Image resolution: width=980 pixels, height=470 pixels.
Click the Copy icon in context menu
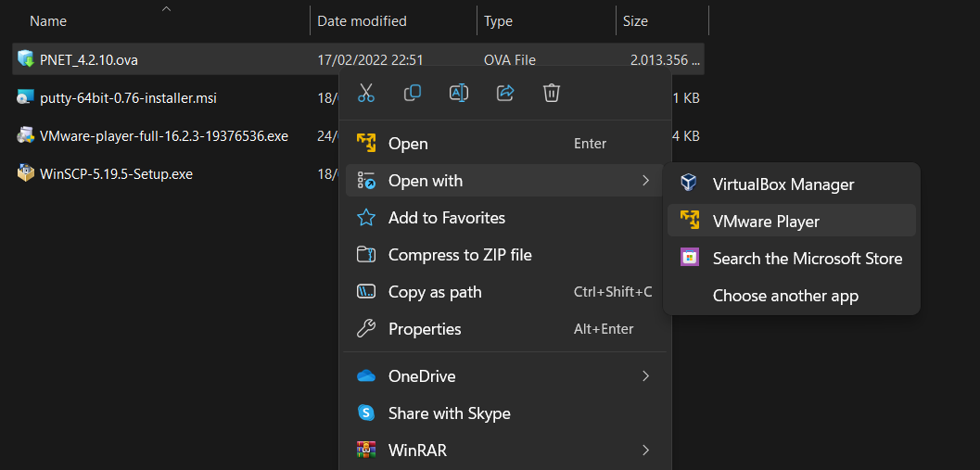[413, 93]
